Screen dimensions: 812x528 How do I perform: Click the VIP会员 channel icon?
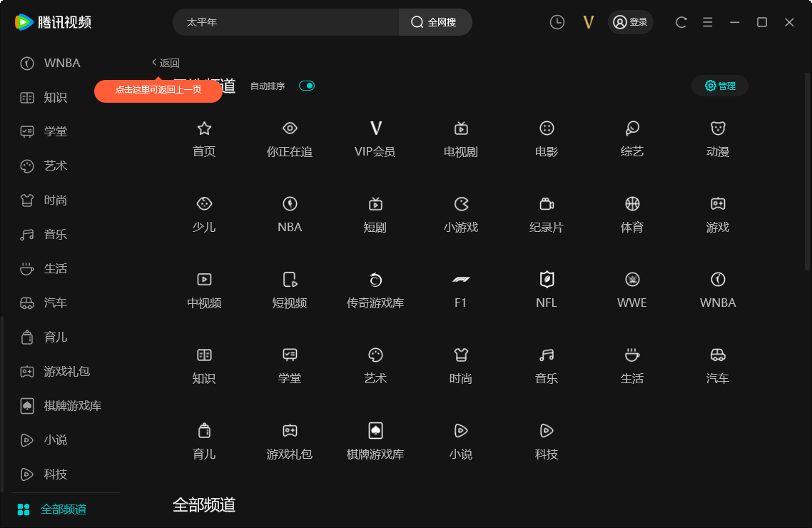click(375, 137)
